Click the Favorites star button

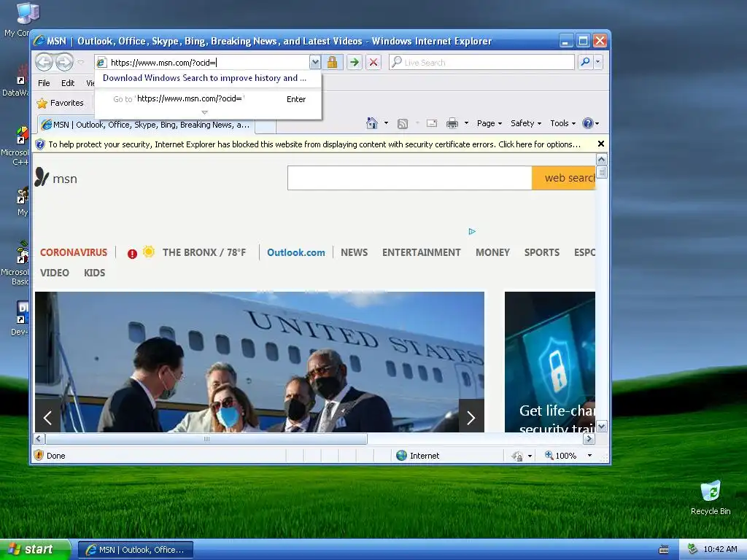pos(61,103)
